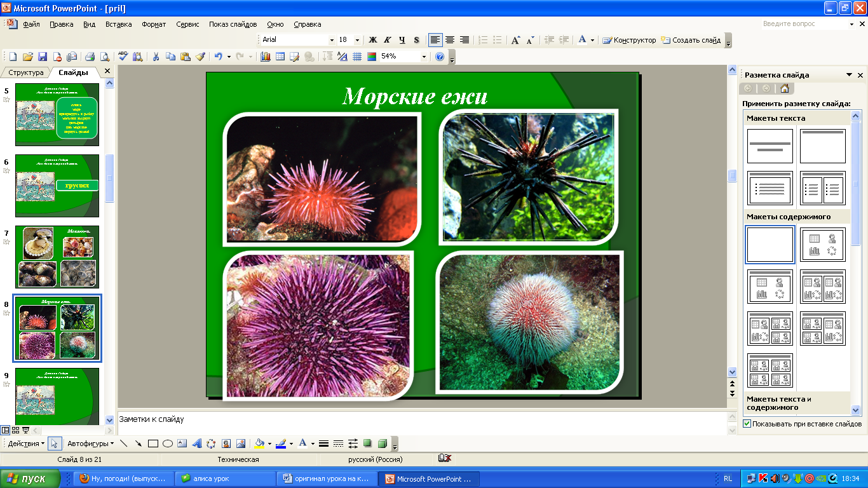Show grid using the toolbar grid icon
This screenshot has width=868, height=488.
pos(357,57)
